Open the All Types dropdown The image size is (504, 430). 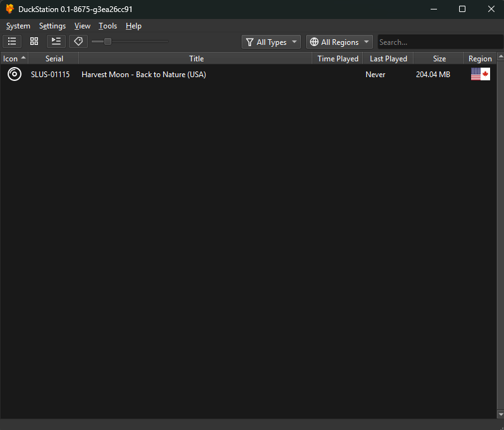point(271,42)
